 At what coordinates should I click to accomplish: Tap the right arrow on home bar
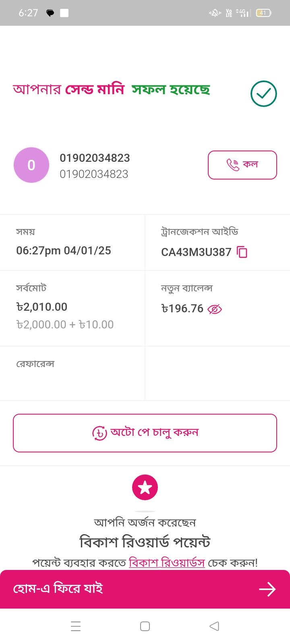coord(267,589)
